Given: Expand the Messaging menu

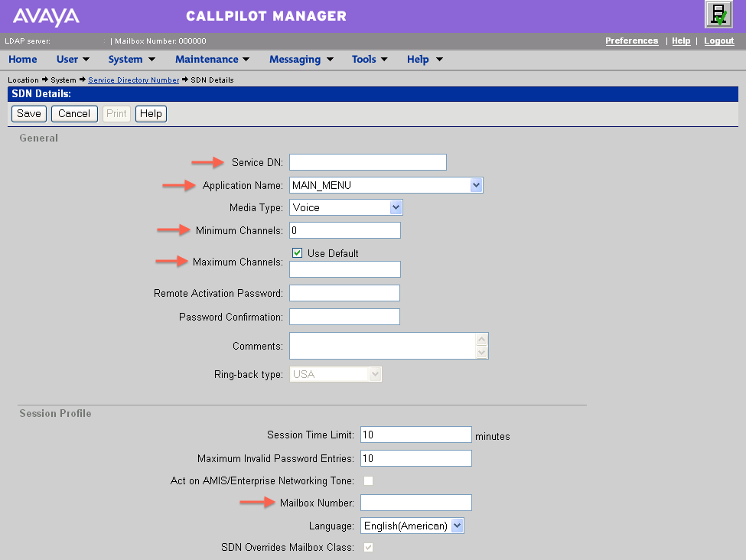Looking at the screenshot, I should point(301,60).
